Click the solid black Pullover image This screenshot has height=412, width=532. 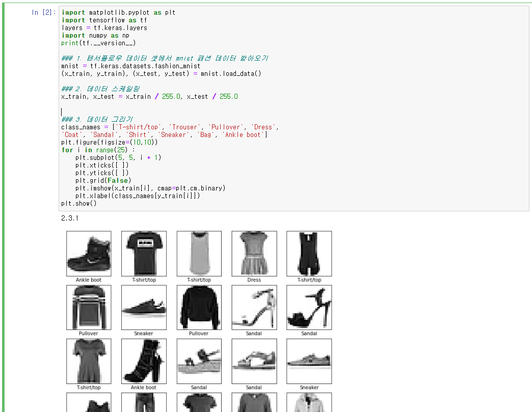[199, 308]
